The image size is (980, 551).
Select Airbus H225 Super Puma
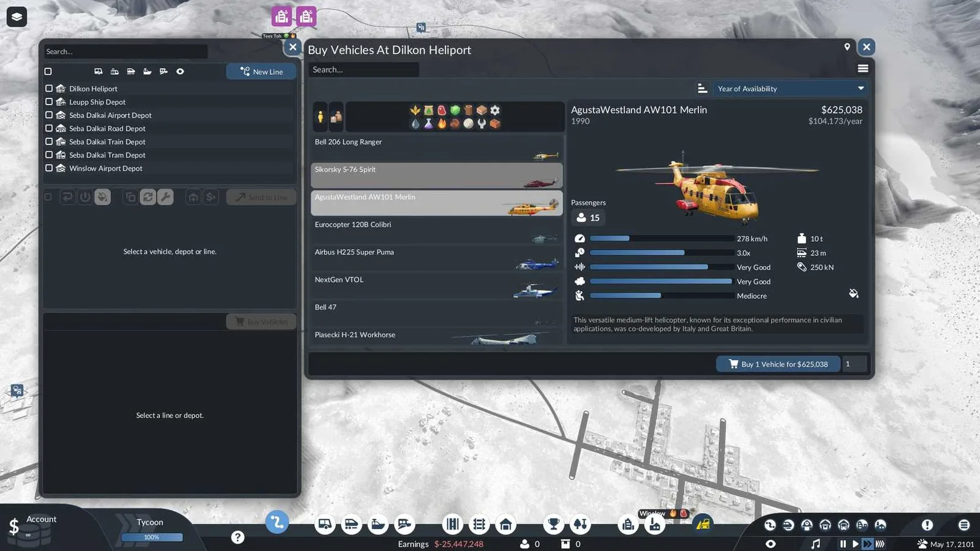click(x=437, y=258)
